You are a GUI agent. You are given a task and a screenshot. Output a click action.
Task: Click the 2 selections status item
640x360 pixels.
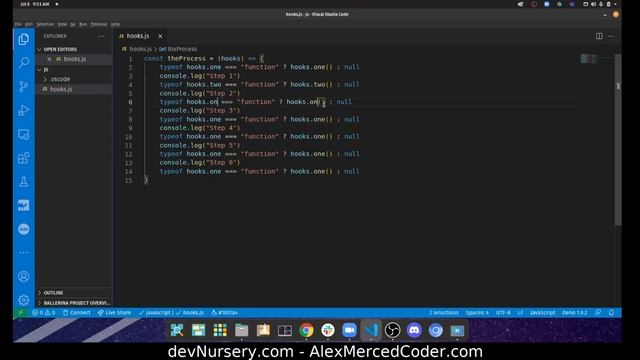coord(444,313)
